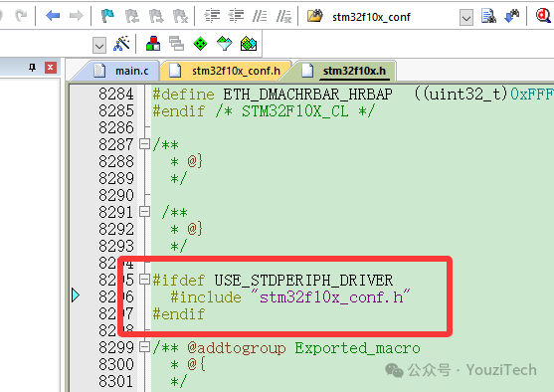The height and width of the screenshot is (392, 554).
Task: Collapse the #ifdef block at line 8295
Action: coord(144,280)
